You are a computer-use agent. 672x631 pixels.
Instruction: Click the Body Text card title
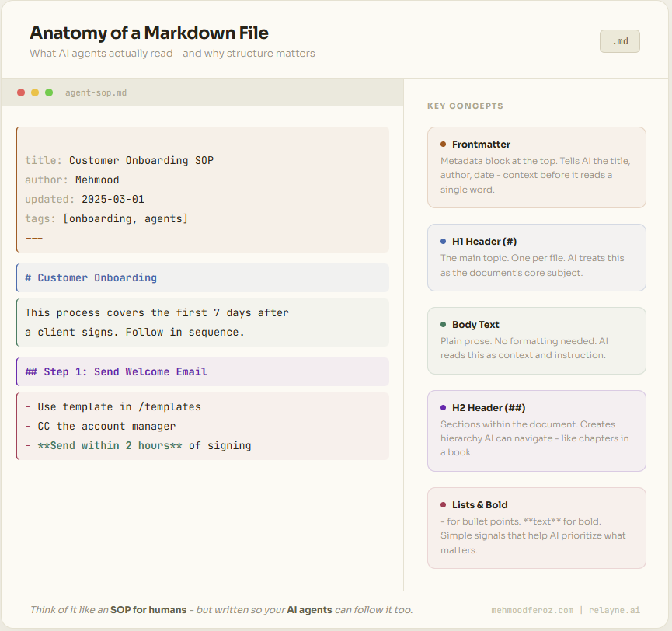pyautogui.click(x=475, y=325)
